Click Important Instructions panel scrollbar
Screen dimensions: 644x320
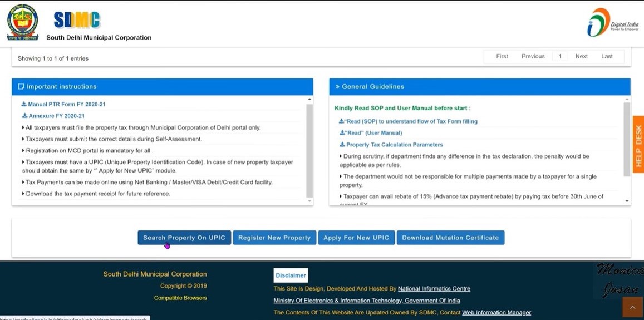pyautogui.click(x=309, y=150)
